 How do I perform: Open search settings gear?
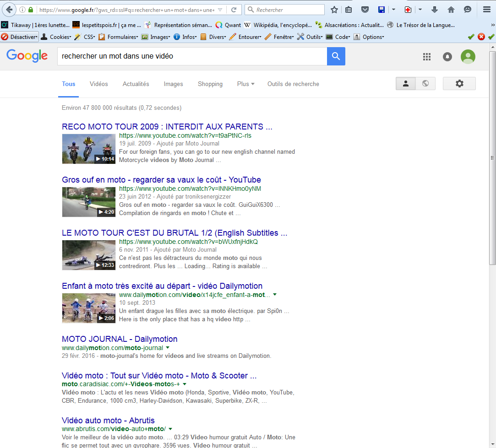click(x=459, y=83)
